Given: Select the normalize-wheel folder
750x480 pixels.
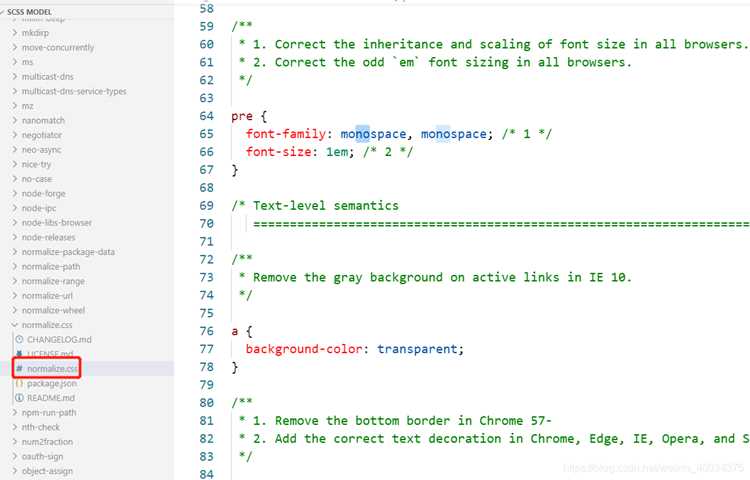Looking at the screenshot, I should click(53, 310).
